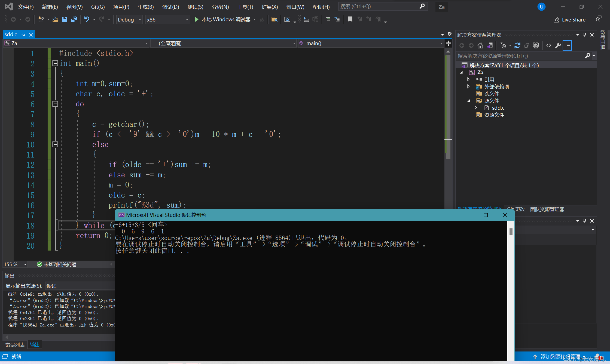The width and height of the screenshot is (610, 364).
Task: Click the Solution Explorer Home icon
Action: point(480,45)
